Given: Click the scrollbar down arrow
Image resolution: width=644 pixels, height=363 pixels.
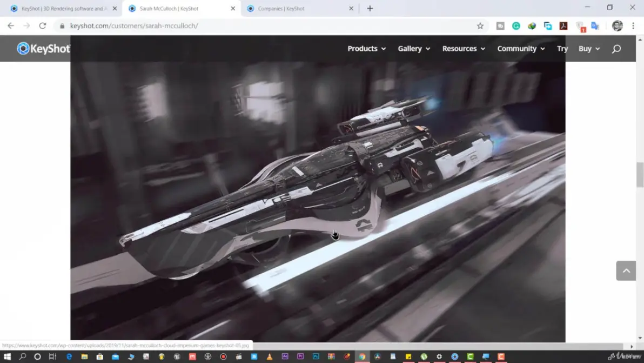Looking at the screenshot, I should (640, 338).
